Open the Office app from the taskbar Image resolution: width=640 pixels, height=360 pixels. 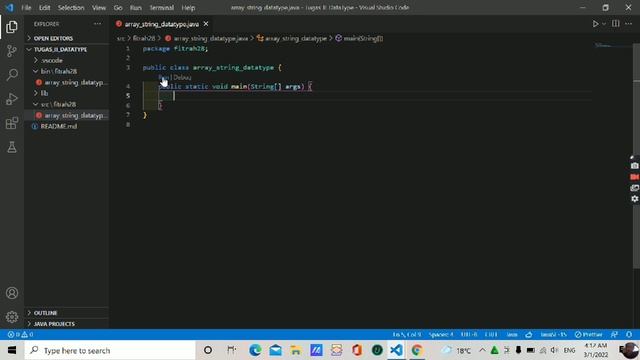(357, 350)
